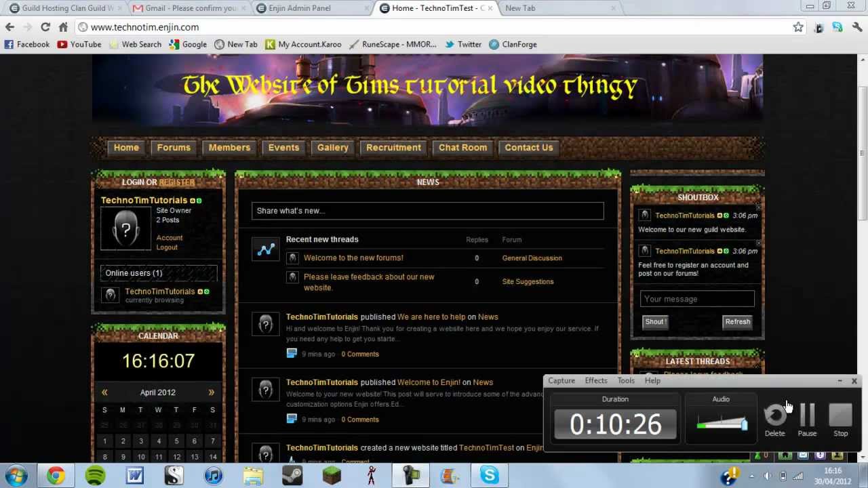Viewport: 868px width, 488px height.
Task: Click comment icon under Welcome to Enjin! post
Action: (x=292, y=419)
